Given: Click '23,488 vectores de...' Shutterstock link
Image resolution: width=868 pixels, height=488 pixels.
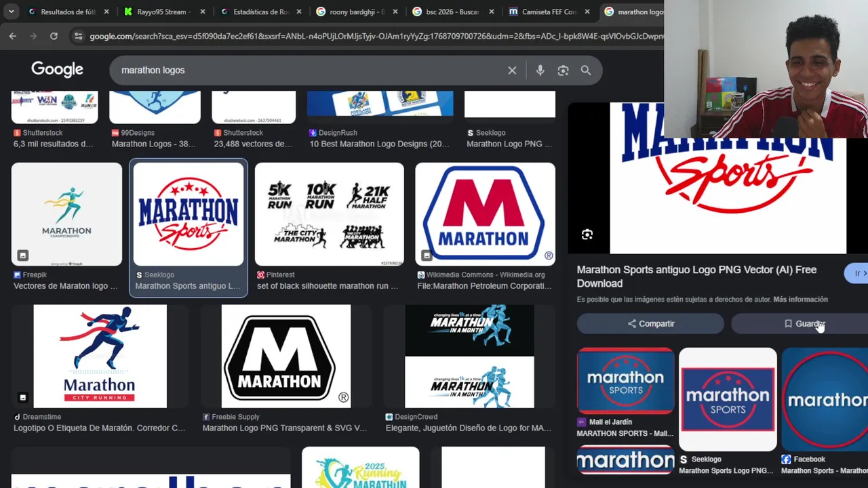Looking at the screenshot, I should point(253,144).
